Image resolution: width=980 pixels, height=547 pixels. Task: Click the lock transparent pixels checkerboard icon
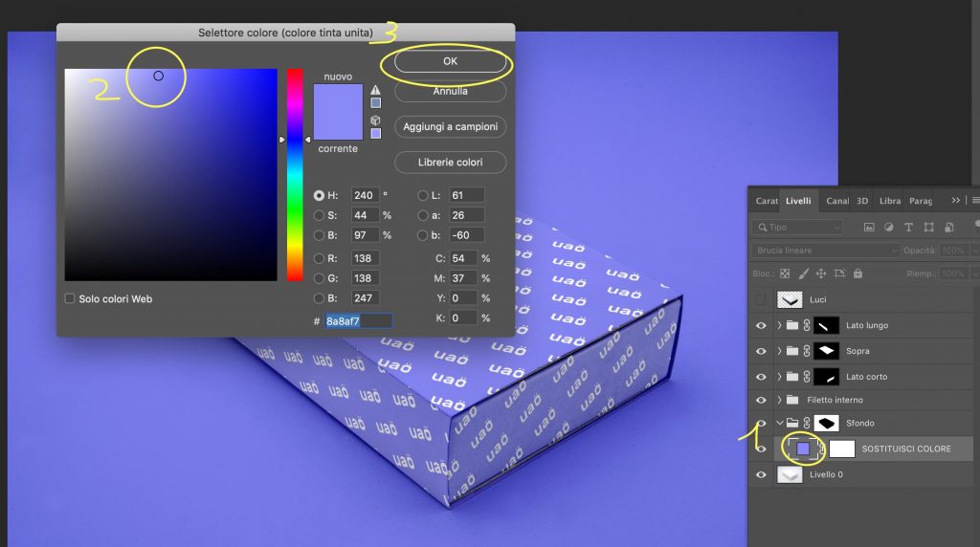click(x=786, y=273)
